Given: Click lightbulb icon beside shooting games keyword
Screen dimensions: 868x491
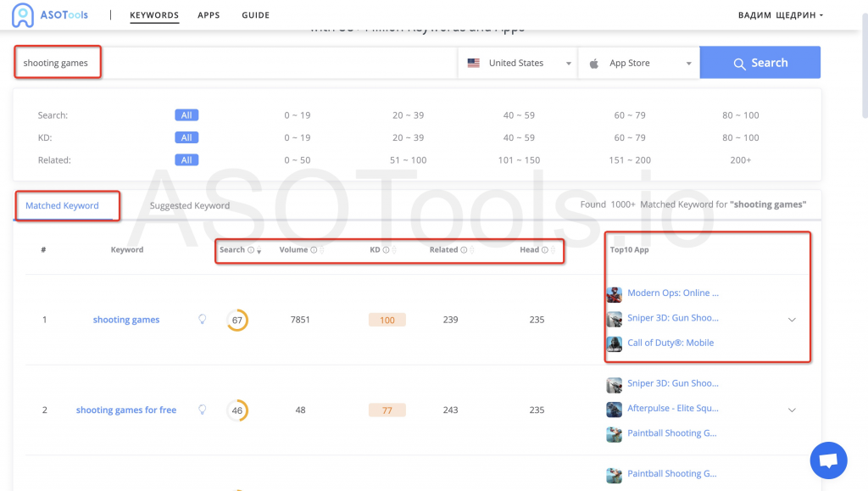Looking at the screenshot, I should pyautogui.click(x=202, y=320).
